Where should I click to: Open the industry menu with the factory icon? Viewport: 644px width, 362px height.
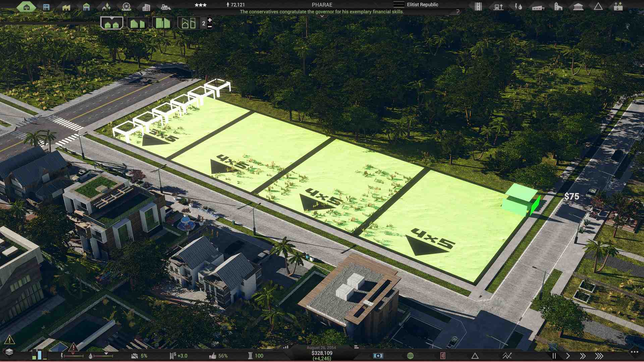66,6
